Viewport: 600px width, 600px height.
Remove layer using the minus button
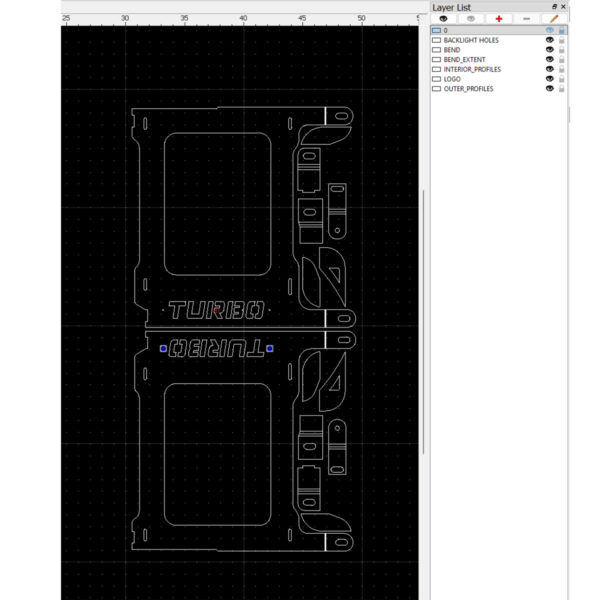526,18
